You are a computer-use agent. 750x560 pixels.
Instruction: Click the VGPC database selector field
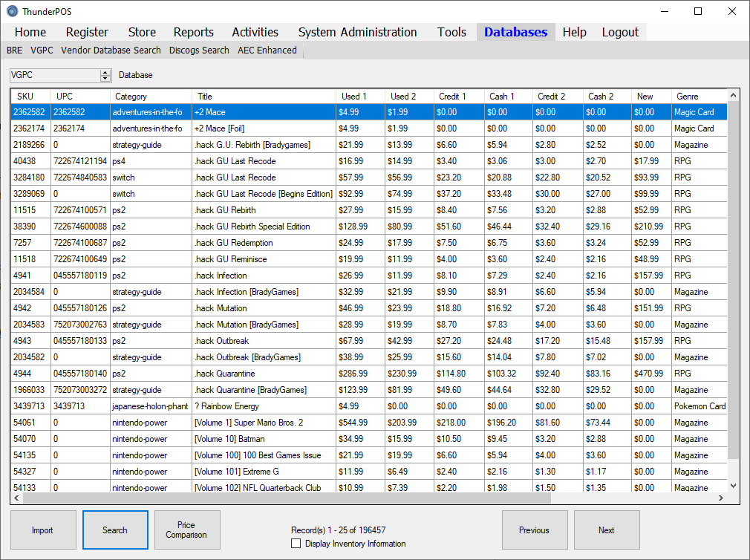pos(55,75)
